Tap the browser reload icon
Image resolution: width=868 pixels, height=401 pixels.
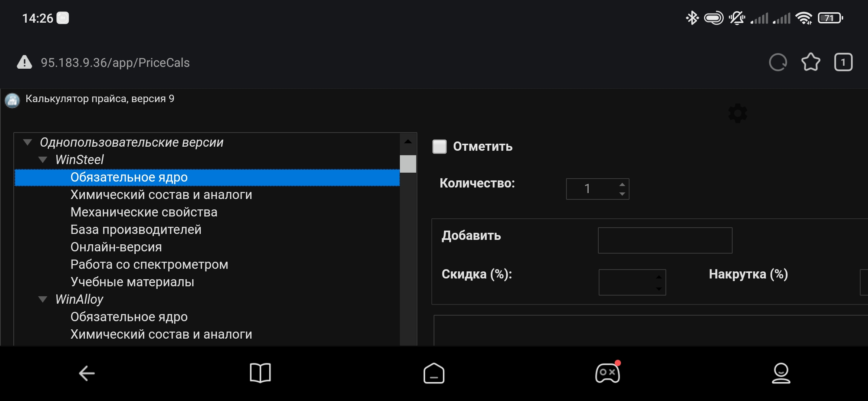(778, 62)
